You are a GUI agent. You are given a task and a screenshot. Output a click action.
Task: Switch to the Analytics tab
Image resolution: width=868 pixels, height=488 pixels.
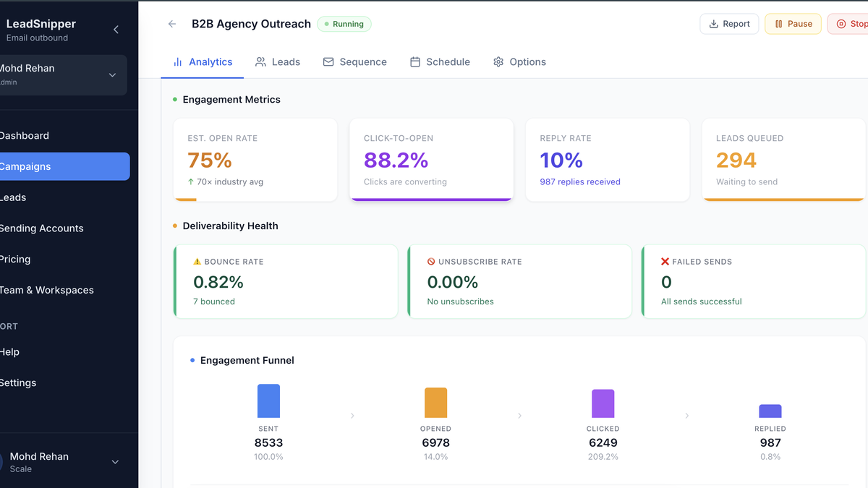click(x=203, y=62)
